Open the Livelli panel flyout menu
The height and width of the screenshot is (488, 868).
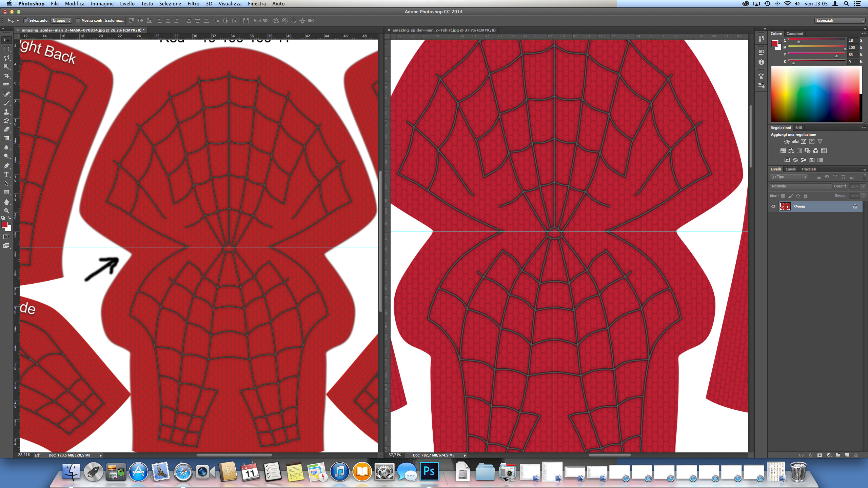(864, 169)
